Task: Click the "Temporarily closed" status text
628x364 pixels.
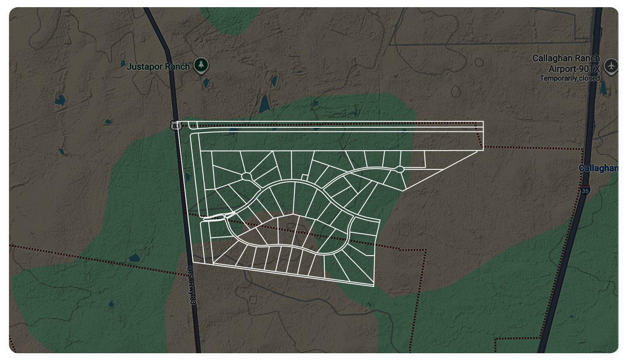Action: [x=570, y=78]
